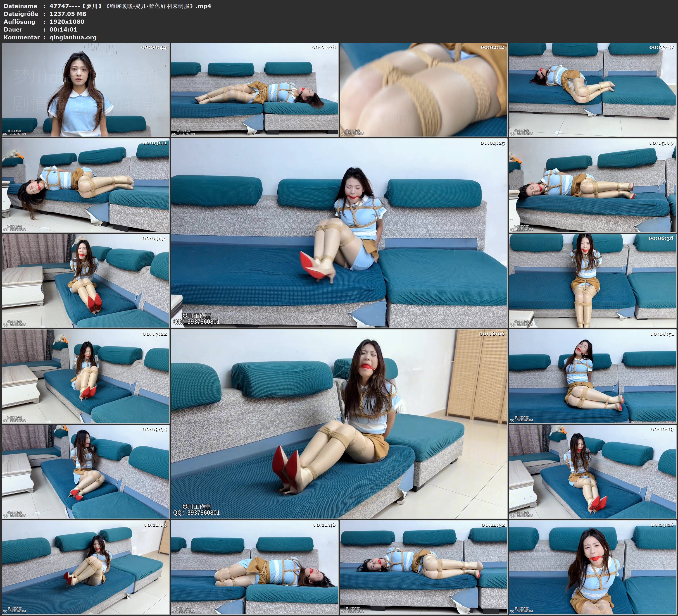Select the close-up thumbnail at 00:02:12
Image resolution: width=678 pixels, height=616 pixels.
(423, 90)
